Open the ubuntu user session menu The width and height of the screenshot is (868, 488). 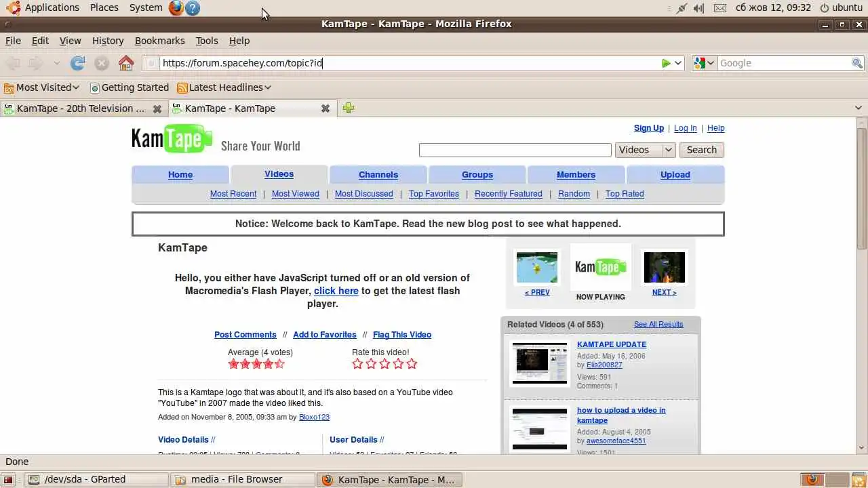click(x=841, y=8)
